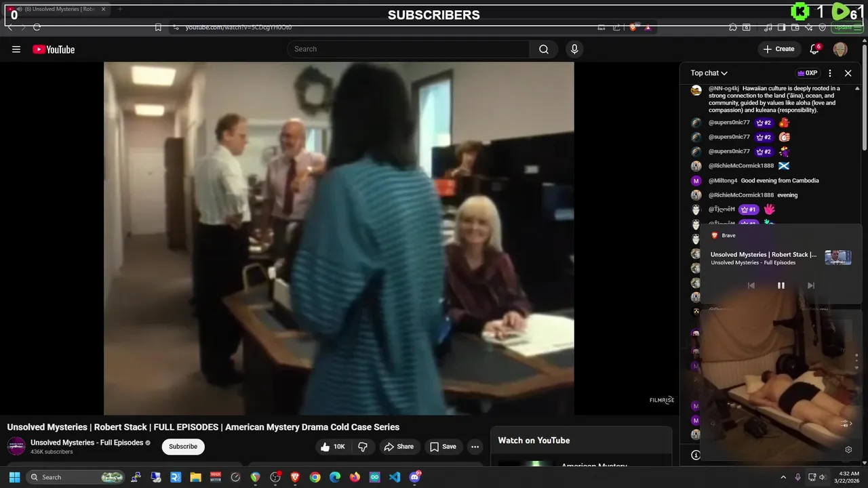Select the Unsolved Mysteries browser tab

tap(58, 9)
